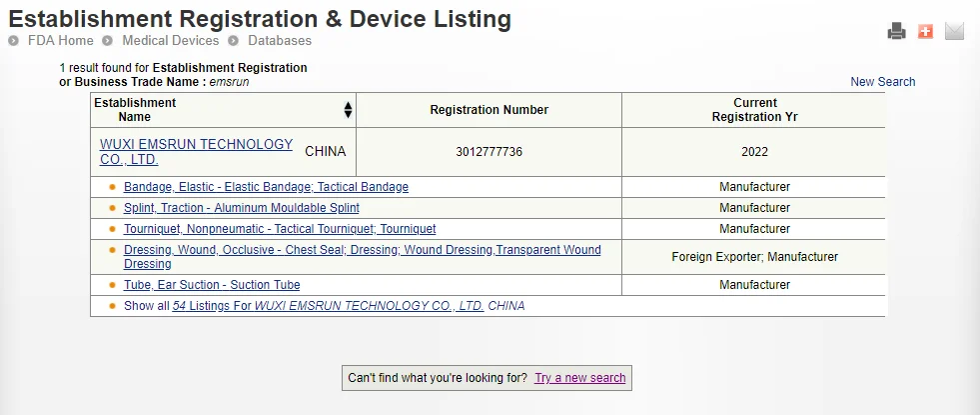Navigate to Databases breadcrumb

(280, 41)
